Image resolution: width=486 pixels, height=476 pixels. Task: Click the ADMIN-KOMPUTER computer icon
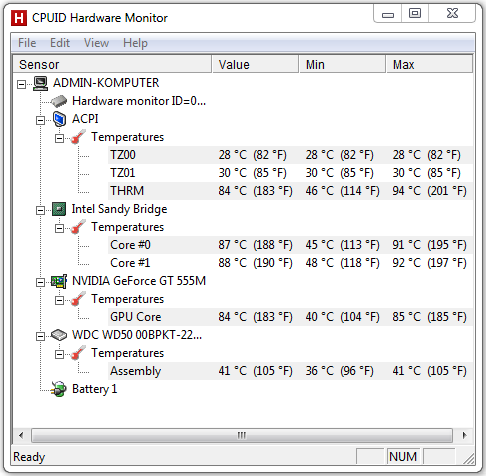click(x=41, y=83)
